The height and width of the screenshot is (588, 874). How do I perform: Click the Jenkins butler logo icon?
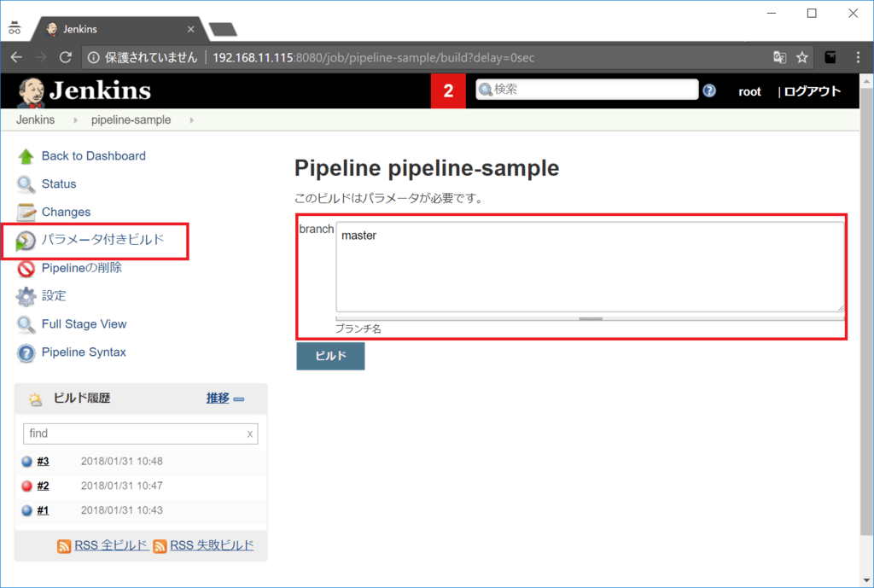click(x=31, y=92)
